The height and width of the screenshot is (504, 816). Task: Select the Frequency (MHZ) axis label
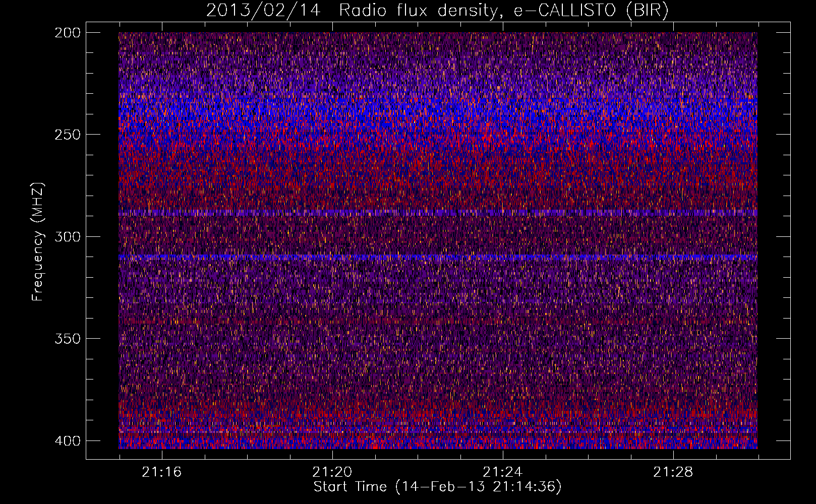(x=38, y=241)
